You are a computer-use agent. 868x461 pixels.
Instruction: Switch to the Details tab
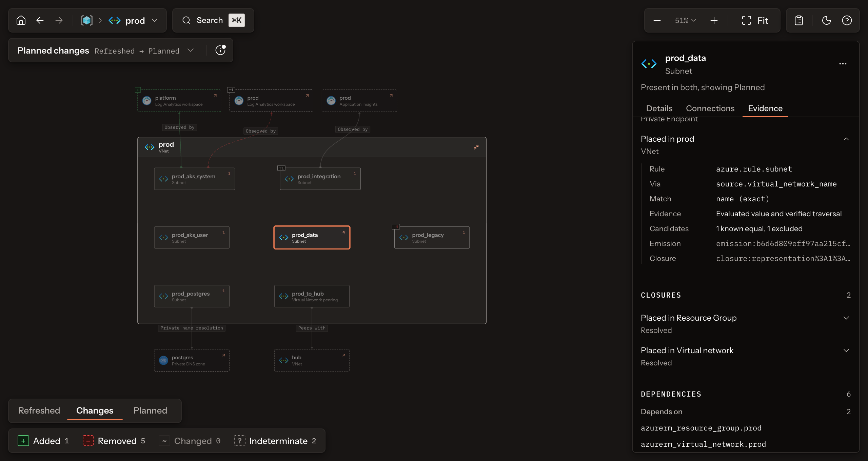[659, 108]
